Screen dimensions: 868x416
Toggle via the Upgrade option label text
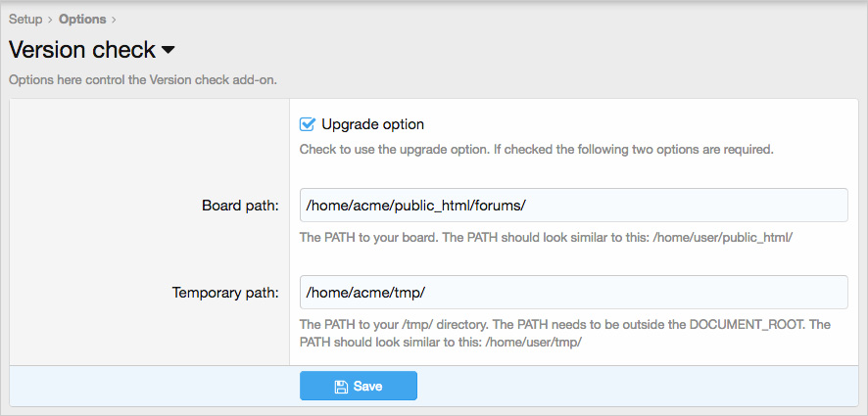372,124
